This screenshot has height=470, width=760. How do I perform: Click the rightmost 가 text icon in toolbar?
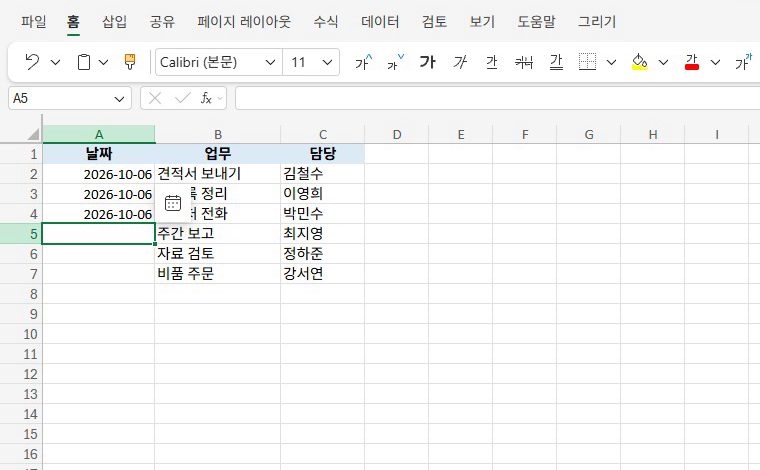pos(744,62)
